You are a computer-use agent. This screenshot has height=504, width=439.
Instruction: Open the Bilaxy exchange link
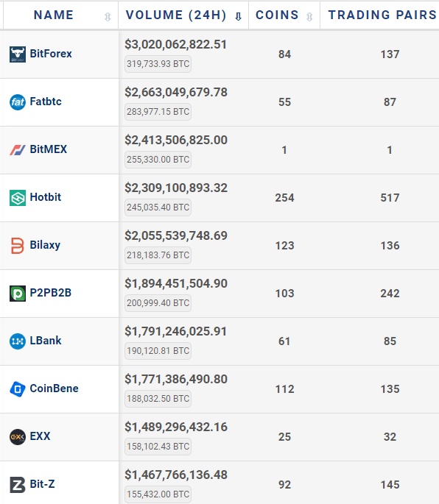point(45,245)
